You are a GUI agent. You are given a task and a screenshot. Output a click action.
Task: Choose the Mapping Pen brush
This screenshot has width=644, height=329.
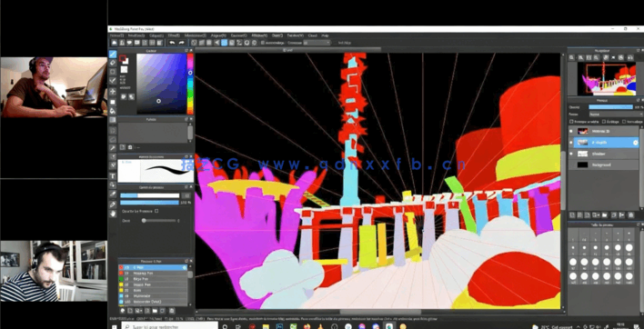[x=153, y=273]
